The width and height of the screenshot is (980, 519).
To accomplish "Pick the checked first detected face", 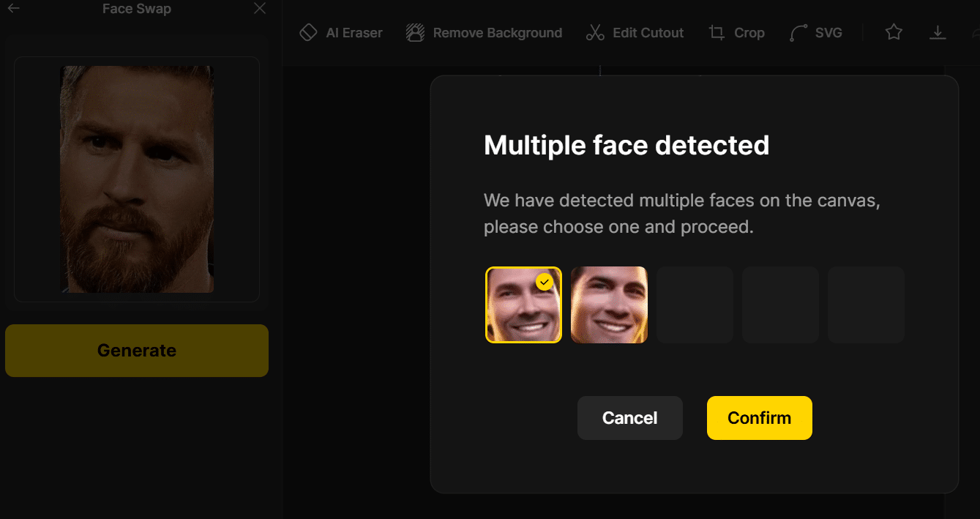I will [523, 305].
